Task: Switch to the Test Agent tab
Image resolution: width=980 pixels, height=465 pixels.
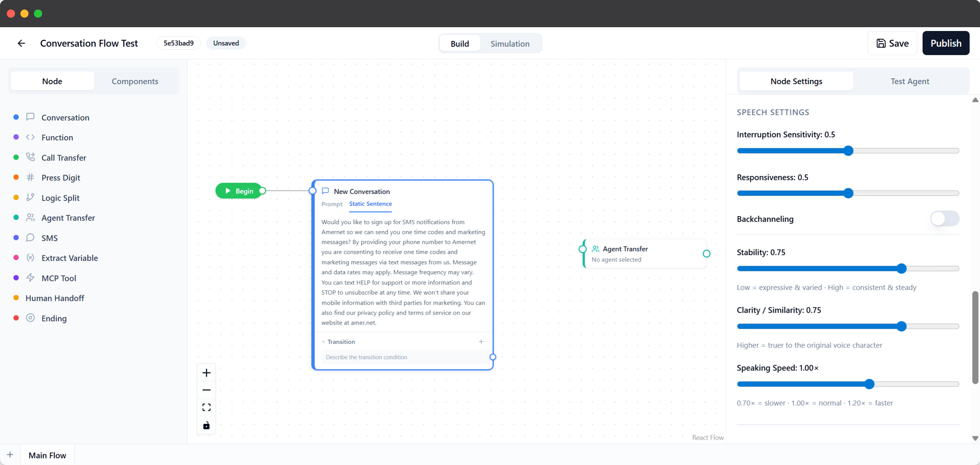Action: pyautogui.click(x=910, y=81)
